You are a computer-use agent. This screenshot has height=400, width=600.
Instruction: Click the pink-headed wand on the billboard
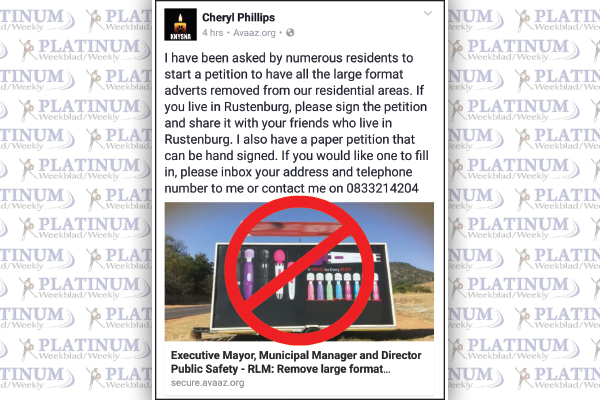pos(279,274)
